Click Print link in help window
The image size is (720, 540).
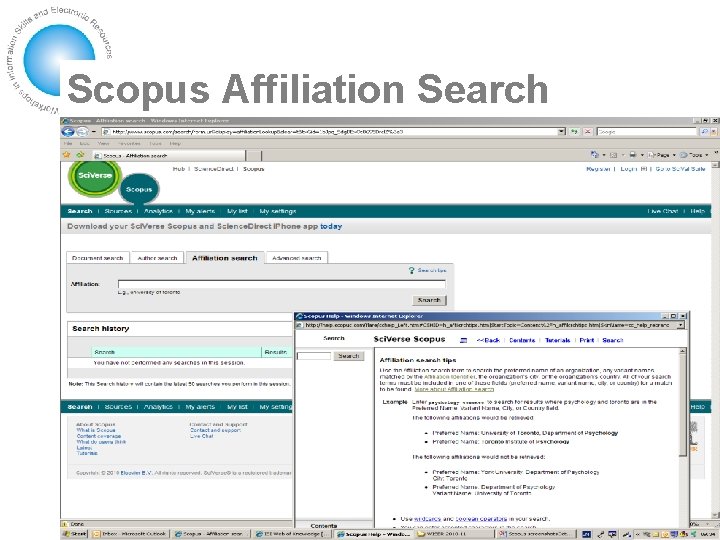(x=586, y=340)
